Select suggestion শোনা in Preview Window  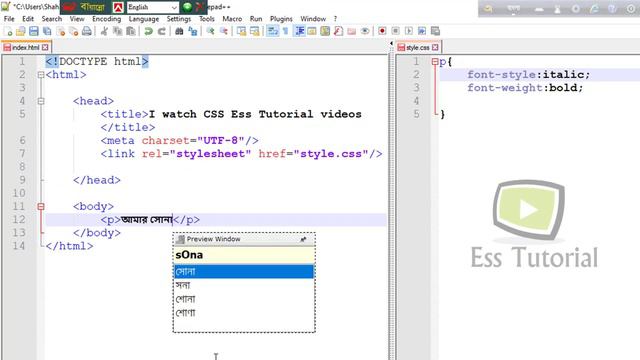(244, 299)
